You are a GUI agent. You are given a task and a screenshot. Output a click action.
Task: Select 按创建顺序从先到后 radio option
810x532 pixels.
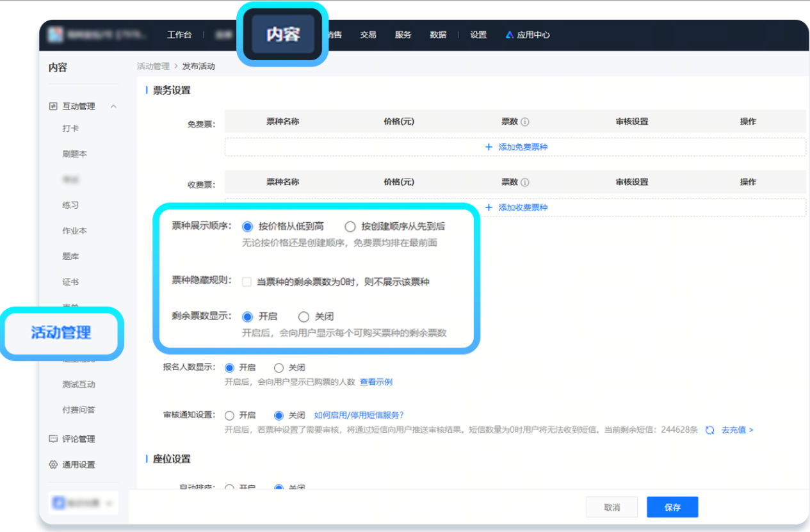[x=351, y=226]
